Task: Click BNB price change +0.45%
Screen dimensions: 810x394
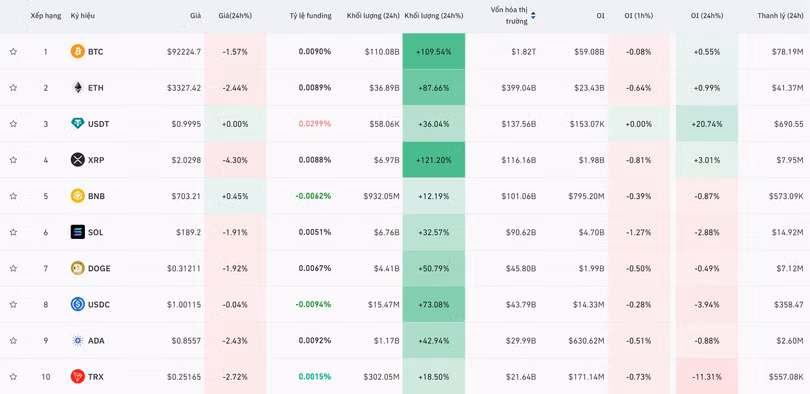Action: click(x=236, y=196)
